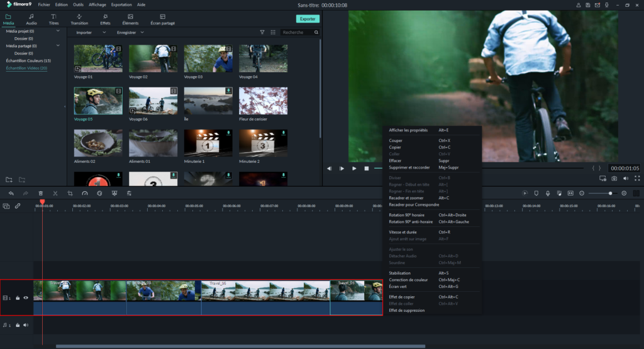Image resolution: width=644 pixels, height=349 pixels.
Task: Open color correction palette icon
Action: tap(99, 194)
